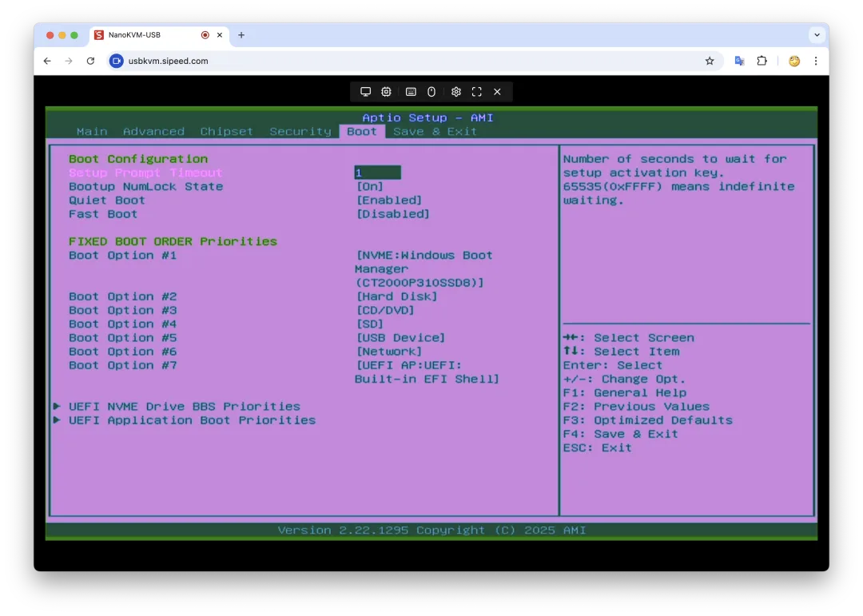The image size is (863, 616).
Task: Open Boot Option #1 Windows Boot Manager value
Action: point(424,269)
